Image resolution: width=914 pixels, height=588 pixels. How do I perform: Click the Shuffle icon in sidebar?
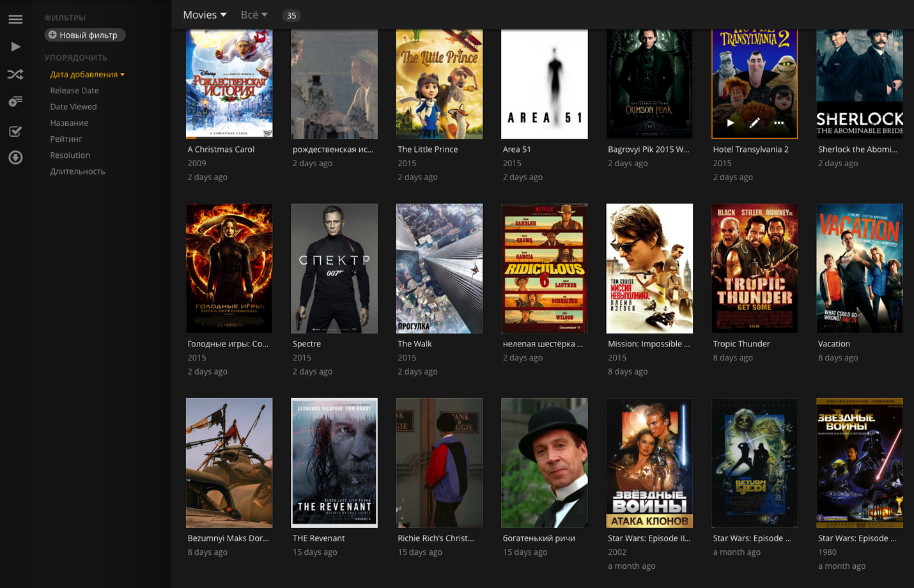(x=15, y=75)
